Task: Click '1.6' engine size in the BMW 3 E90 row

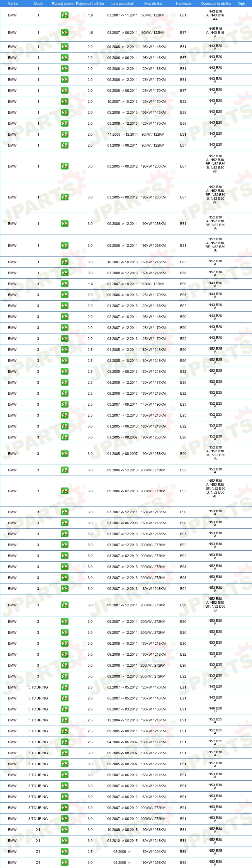Action: point(90,284)
